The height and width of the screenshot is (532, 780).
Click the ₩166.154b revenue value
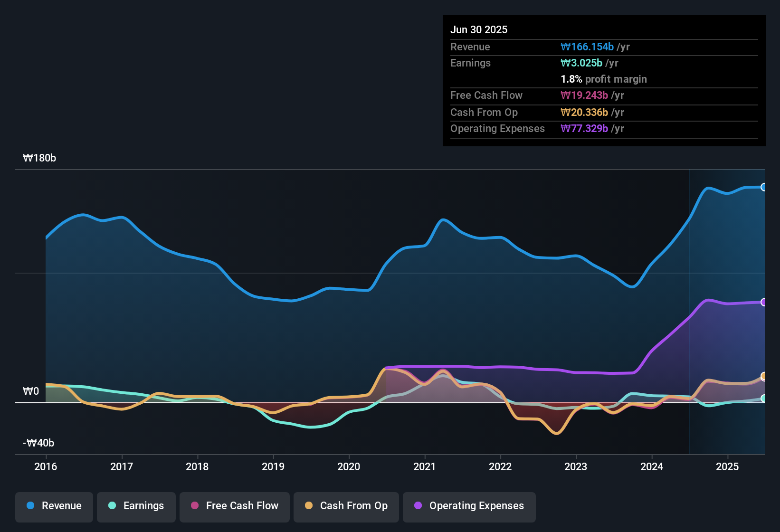[x=587, y=47]
